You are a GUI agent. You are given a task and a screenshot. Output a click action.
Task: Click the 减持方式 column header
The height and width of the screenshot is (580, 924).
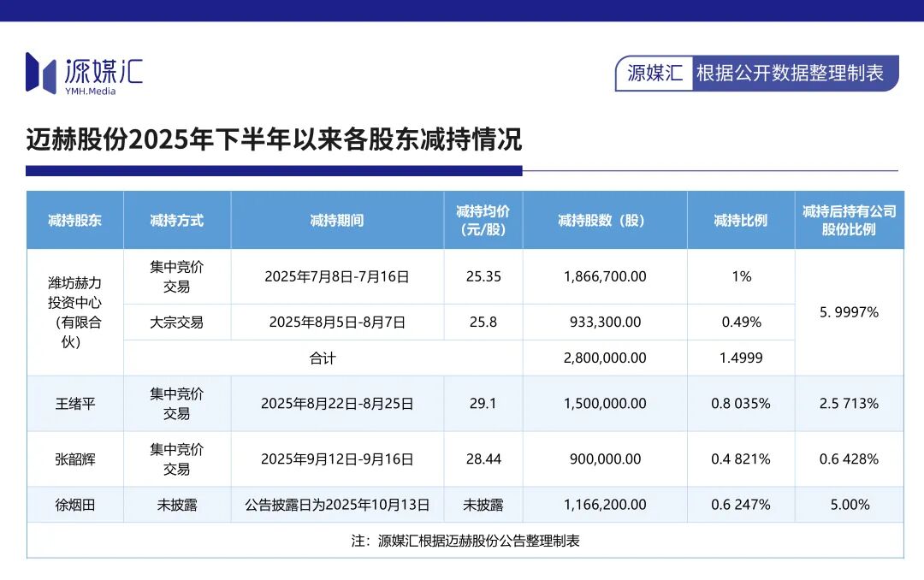pos(177,221)
